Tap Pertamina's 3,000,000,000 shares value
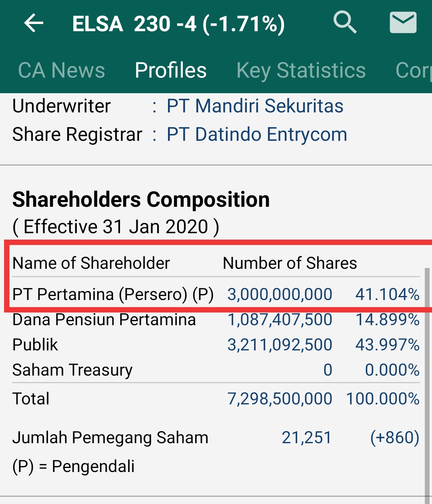 click(x=280, y=294)
